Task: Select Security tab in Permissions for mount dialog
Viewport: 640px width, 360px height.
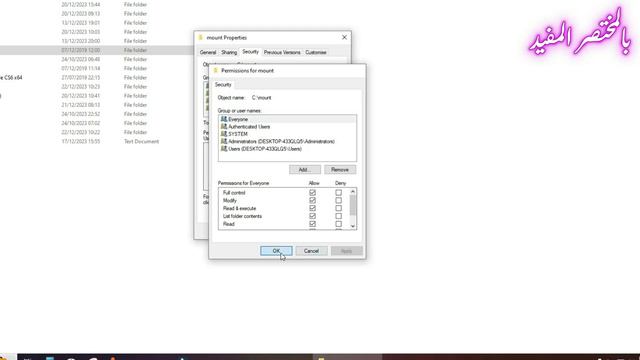Action: (x=223, y=84)
